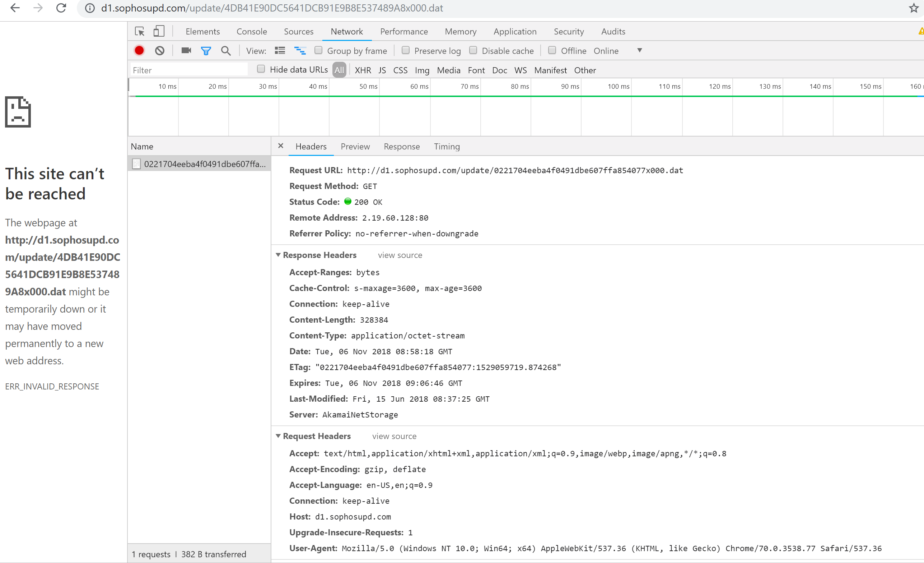Select the request file icon in Name list
The width and height of the screenshot is (924, 563).
(136, 164)
